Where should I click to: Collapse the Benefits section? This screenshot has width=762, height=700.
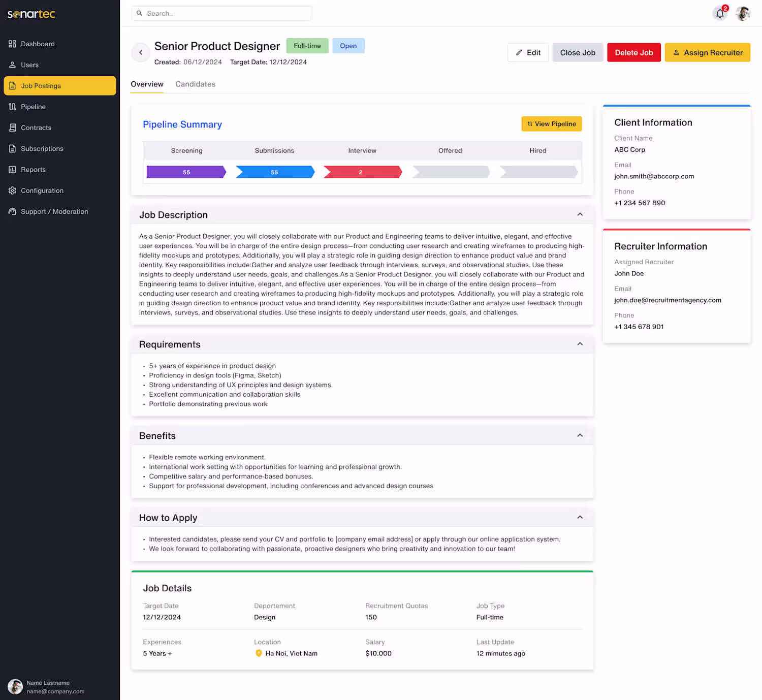tap(580, 435)
